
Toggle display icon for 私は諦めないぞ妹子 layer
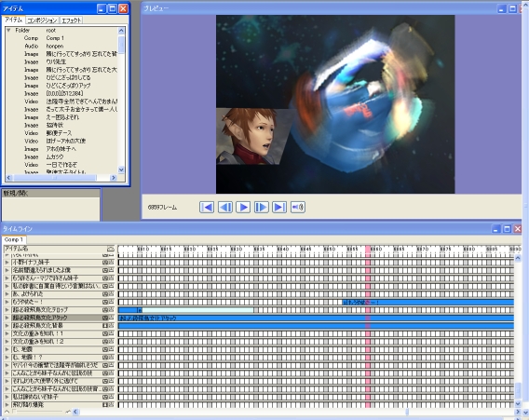pyautogui.click(x=105, y=397)
